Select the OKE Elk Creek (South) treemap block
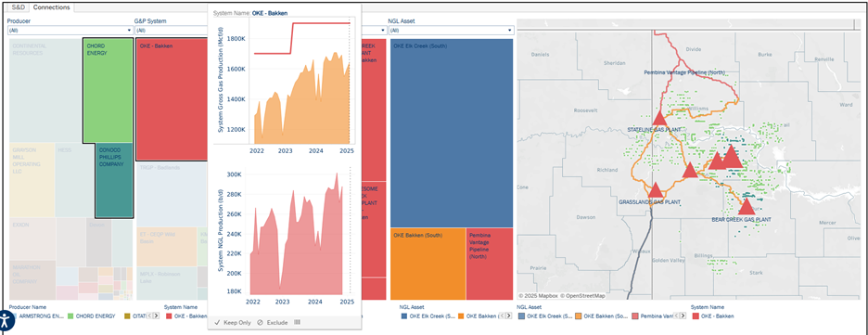 pos(452,133)
